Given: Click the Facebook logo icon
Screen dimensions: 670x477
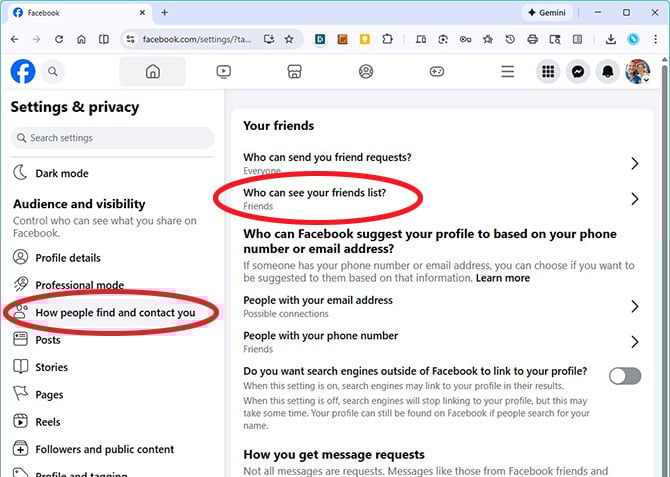Looking at the screenshot, I should pos(23,71).
